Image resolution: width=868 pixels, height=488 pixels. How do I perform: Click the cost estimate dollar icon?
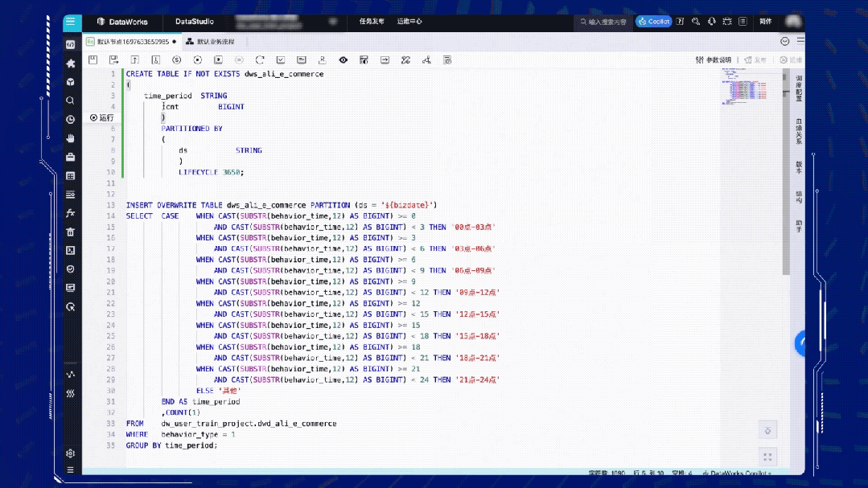point(177,59)
